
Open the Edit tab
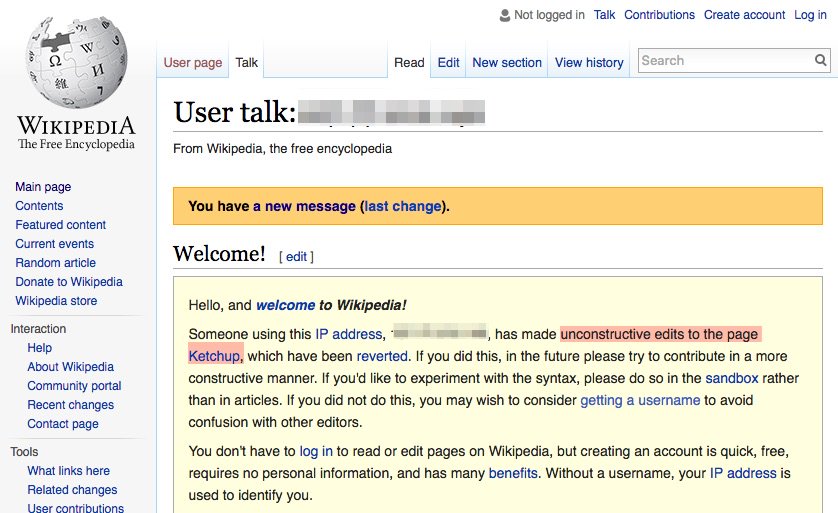448,63
